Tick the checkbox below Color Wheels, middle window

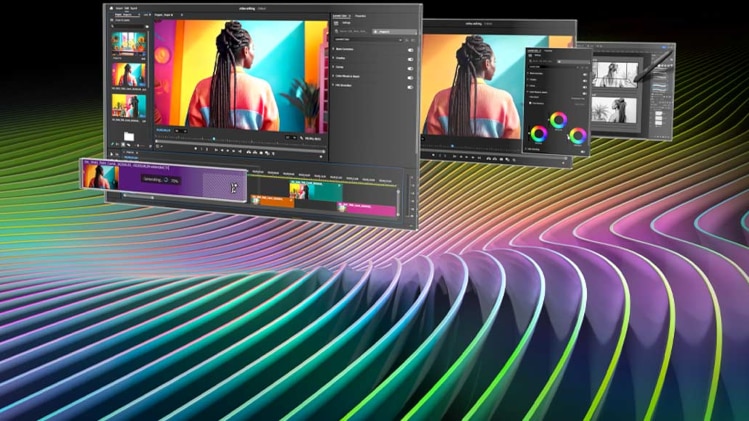(530, 103)
